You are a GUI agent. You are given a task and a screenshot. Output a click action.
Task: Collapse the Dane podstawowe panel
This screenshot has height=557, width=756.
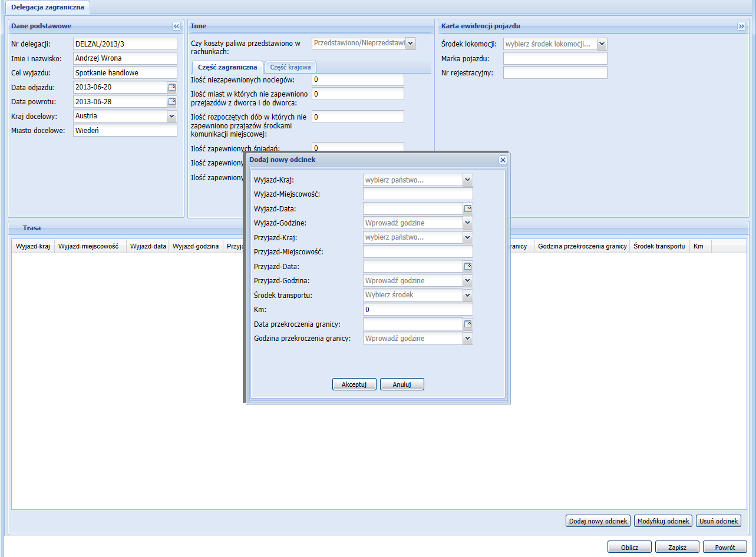pyautogui.click(x=176, y=26)
